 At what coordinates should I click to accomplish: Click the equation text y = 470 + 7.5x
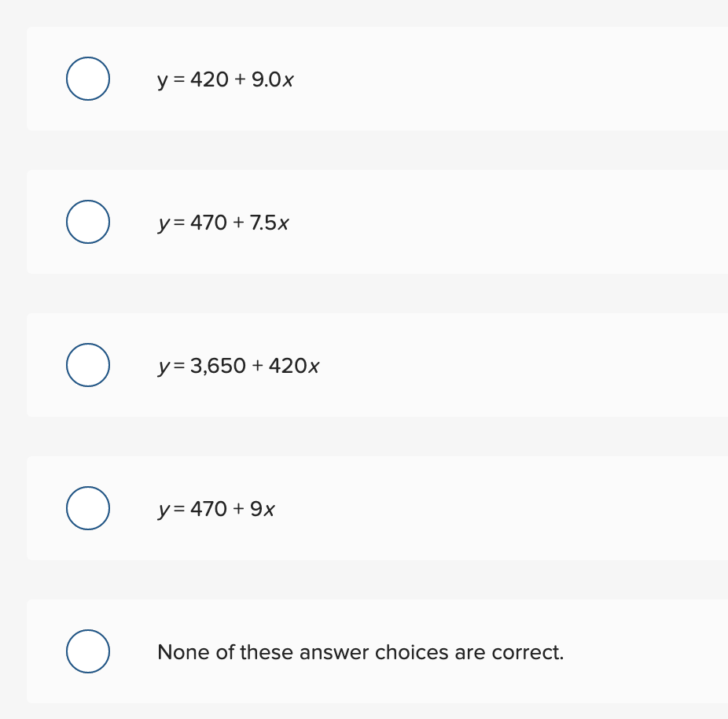click(x=223, y=223)
